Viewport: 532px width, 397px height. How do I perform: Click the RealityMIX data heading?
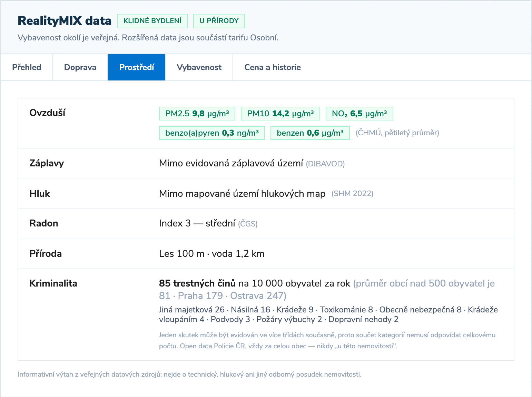tap(65, 21)
